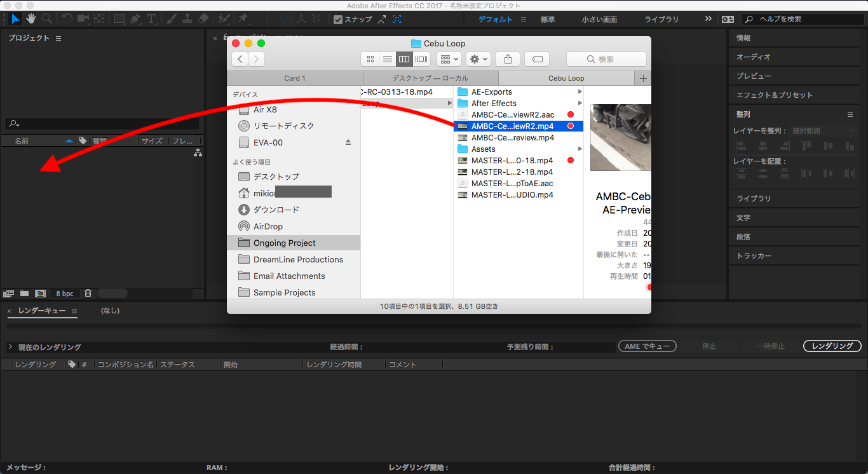This screenshot has height=474, width=868.
Task: Click the Edit Tags button in Finder
Action: (x=537, y=59)
